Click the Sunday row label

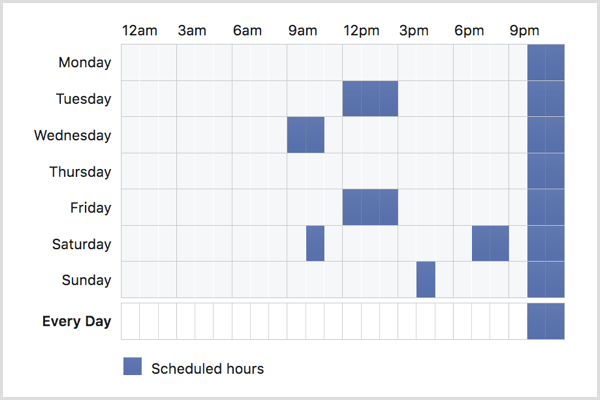[87, 279]
